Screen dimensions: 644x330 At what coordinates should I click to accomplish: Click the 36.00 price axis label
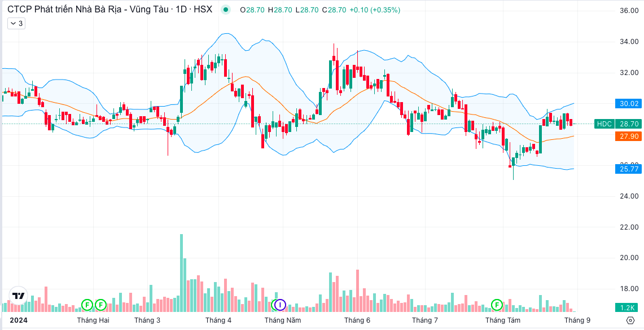tap(629, 11)
